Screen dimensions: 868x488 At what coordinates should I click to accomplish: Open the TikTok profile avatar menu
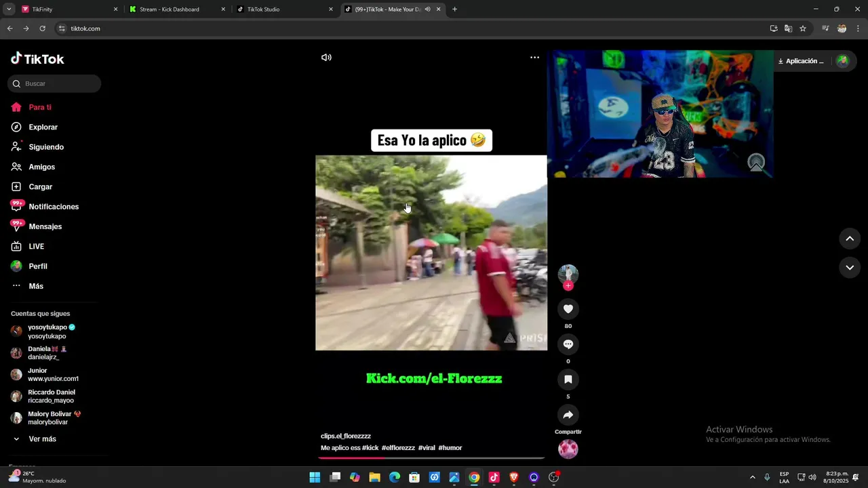(x=842, y=61)
